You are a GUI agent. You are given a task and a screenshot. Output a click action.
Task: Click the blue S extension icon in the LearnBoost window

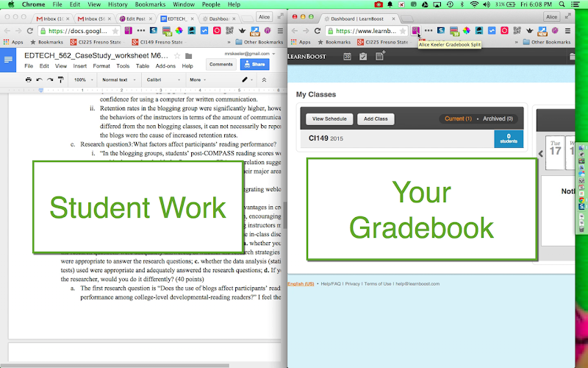pyautogui.click(x=441, y=31)
